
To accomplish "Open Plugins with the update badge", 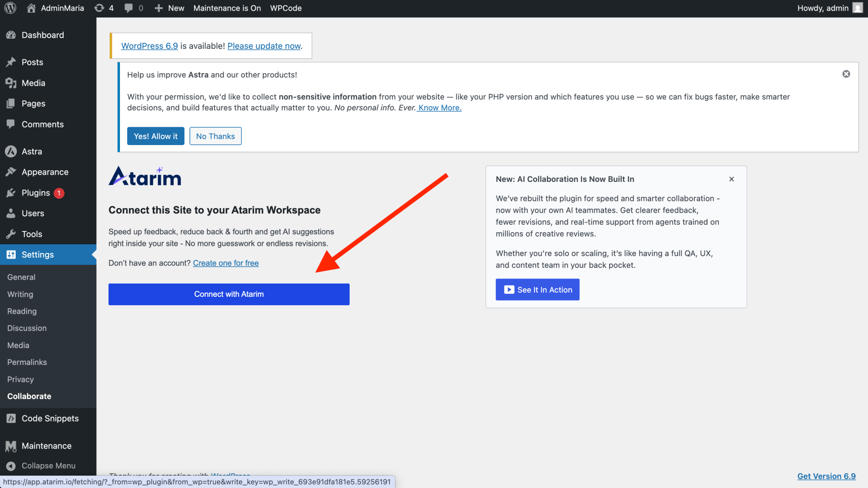I will [x=36, y=193].
